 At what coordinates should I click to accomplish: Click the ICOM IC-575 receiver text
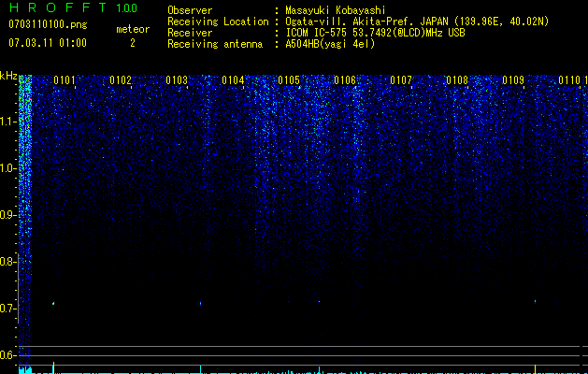click(375, 33)
